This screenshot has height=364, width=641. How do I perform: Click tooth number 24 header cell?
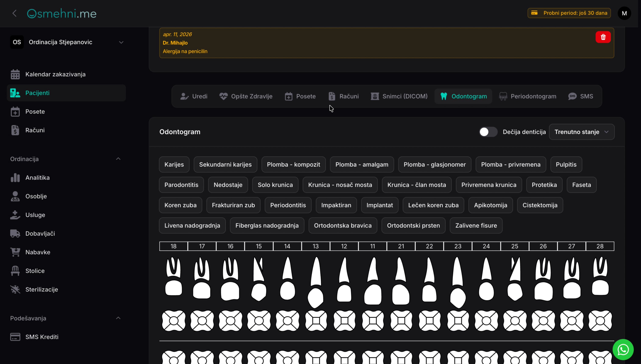486,246
